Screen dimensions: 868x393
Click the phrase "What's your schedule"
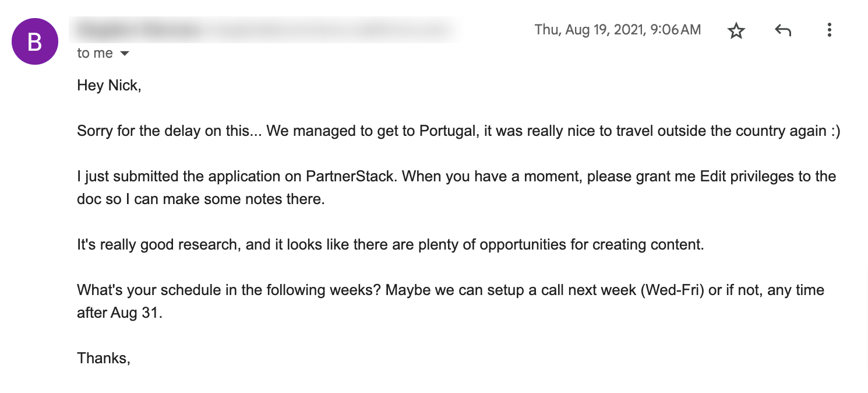click(141, 290)
